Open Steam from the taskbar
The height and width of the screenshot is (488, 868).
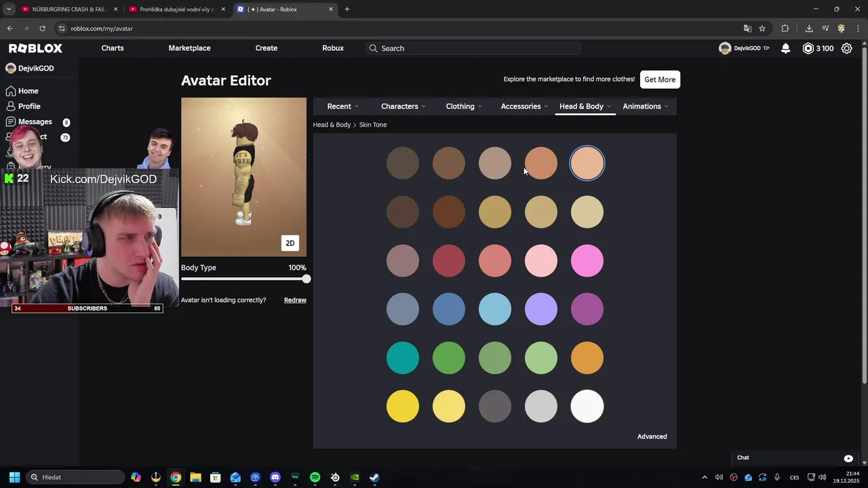374,477
